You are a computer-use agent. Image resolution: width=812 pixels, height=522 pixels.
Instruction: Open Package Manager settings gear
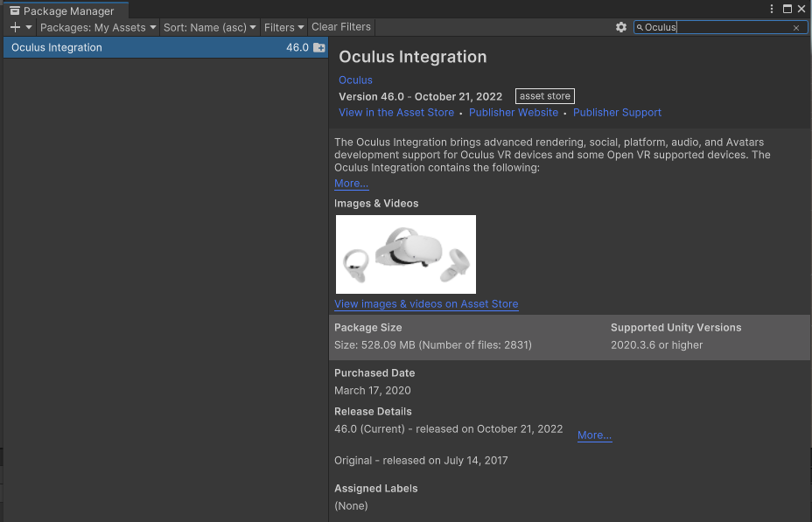coord(621,27)
